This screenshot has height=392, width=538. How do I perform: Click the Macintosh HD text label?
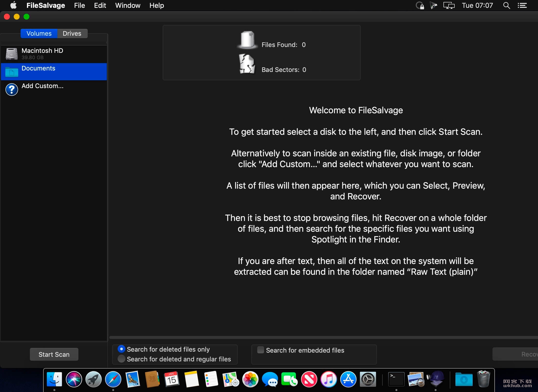pyautogui.click(x=42, y=51)
